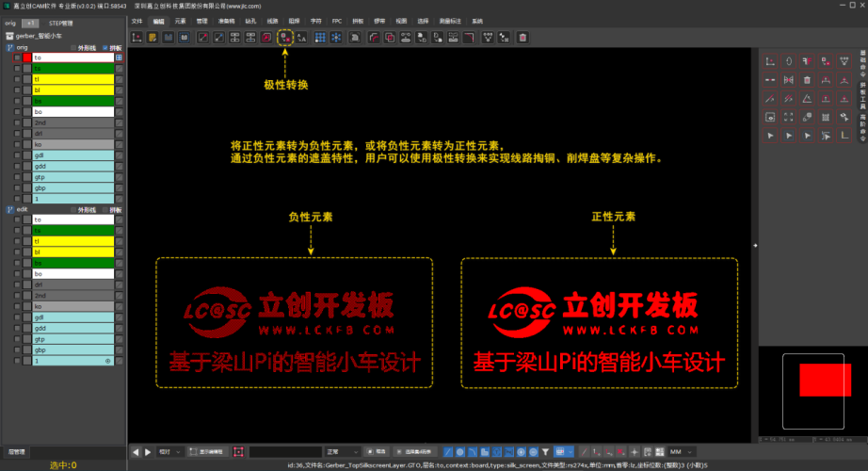This screenshot has width=868, height=471.
Task: Click the empty input field in bottom bar
Action: [285, 451]
